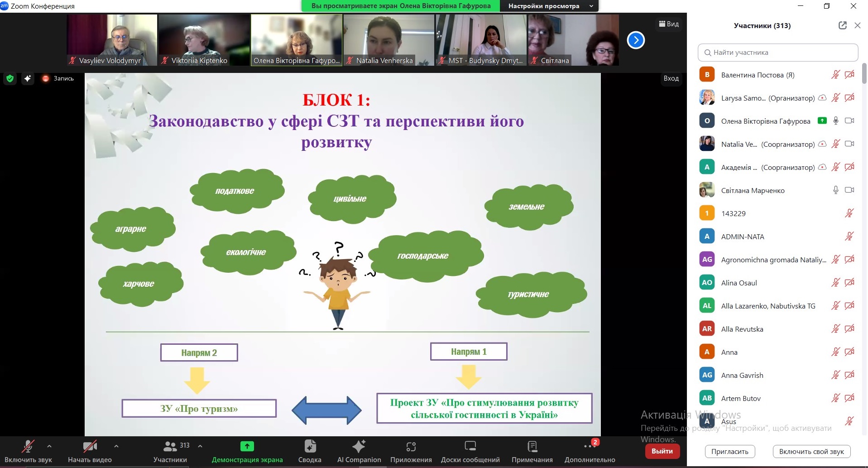Open the Настройки просмотра dropdown

(x=549, y=6)
